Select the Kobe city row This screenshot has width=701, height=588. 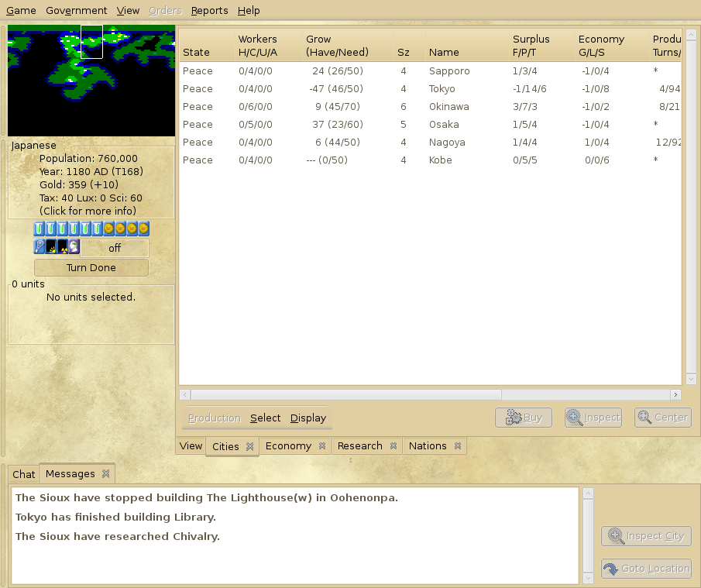point(430,160)
